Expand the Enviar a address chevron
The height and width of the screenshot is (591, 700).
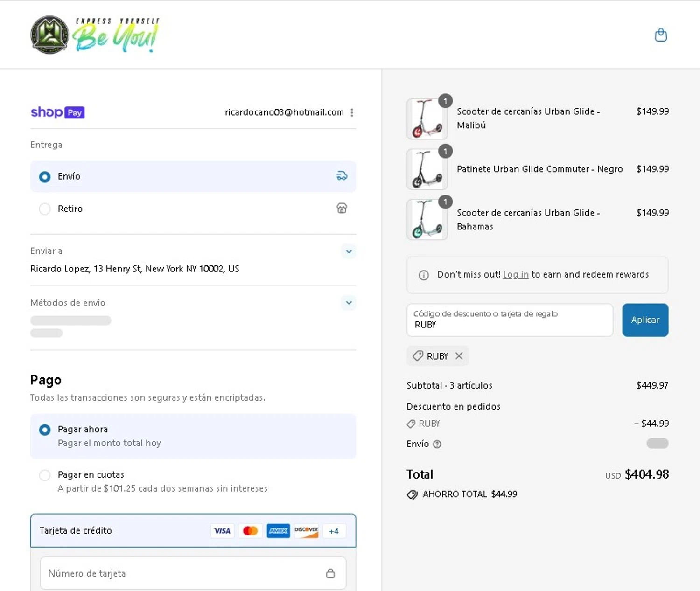(349, 251)
